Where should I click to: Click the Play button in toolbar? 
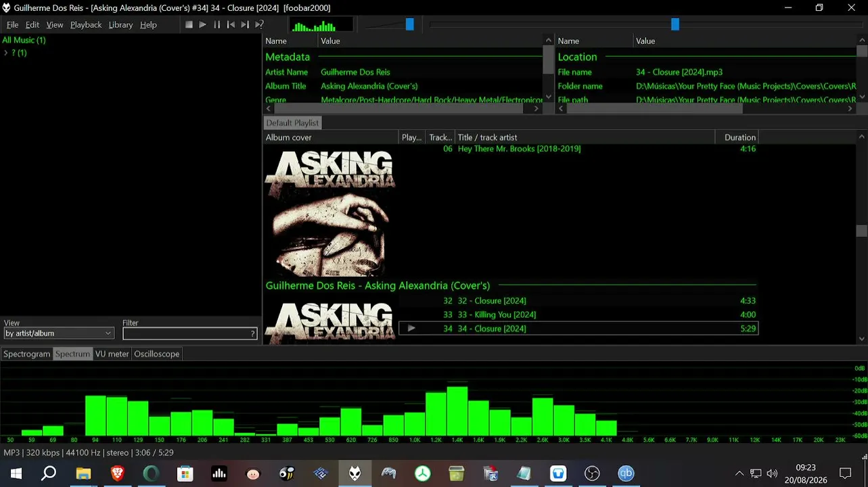[202, 24]
